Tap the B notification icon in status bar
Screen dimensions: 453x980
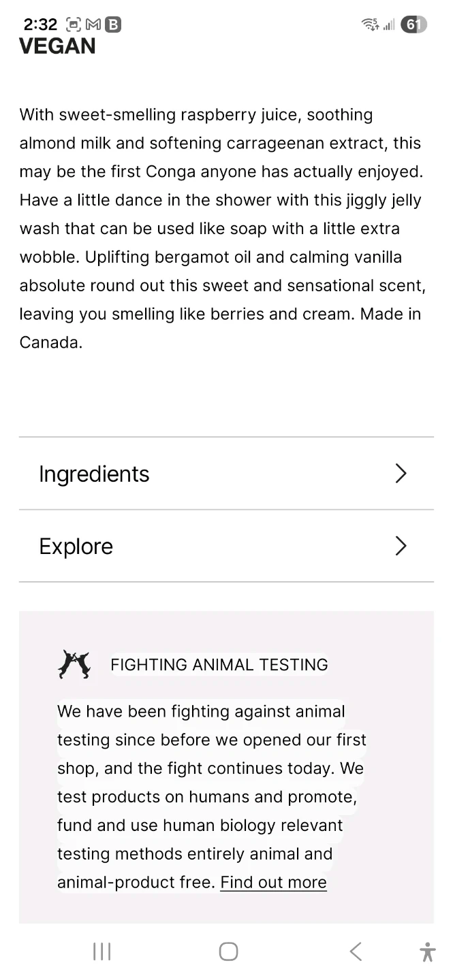click(113, 25)
